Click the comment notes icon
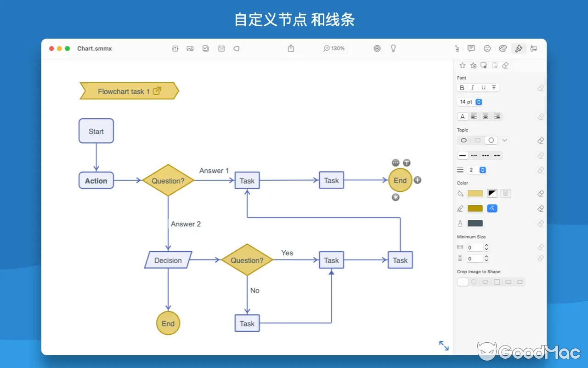Viewport: 588px width, 368px height. click(x=471, y=48)
